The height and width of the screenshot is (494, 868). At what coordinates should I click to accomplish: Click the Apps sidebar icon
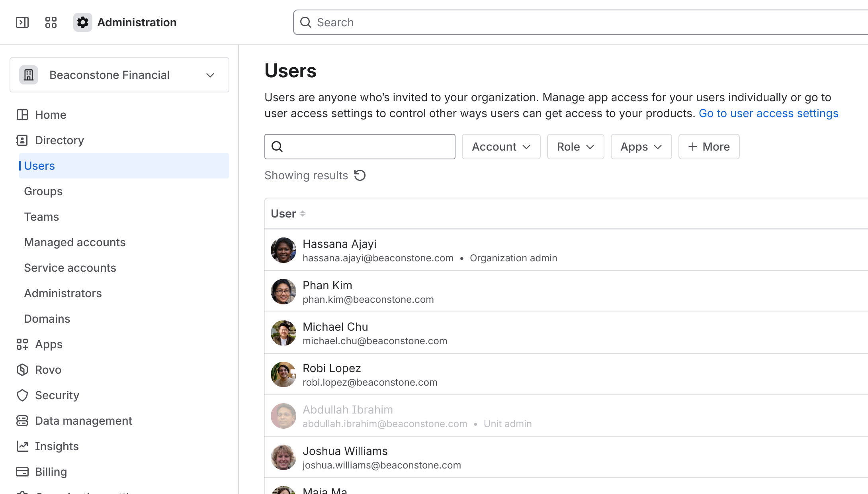[x=22, y=344]
